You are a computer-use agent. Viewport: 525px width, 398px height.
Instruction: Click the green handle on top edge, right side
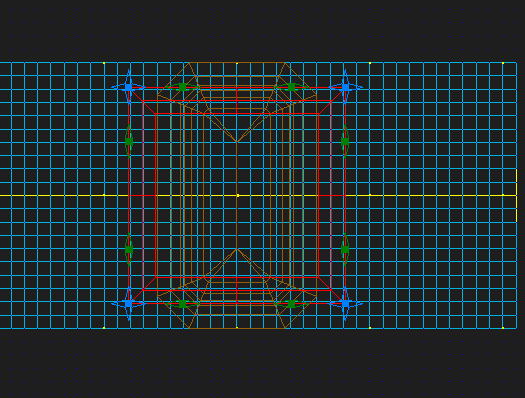click(x=291, y=87)
